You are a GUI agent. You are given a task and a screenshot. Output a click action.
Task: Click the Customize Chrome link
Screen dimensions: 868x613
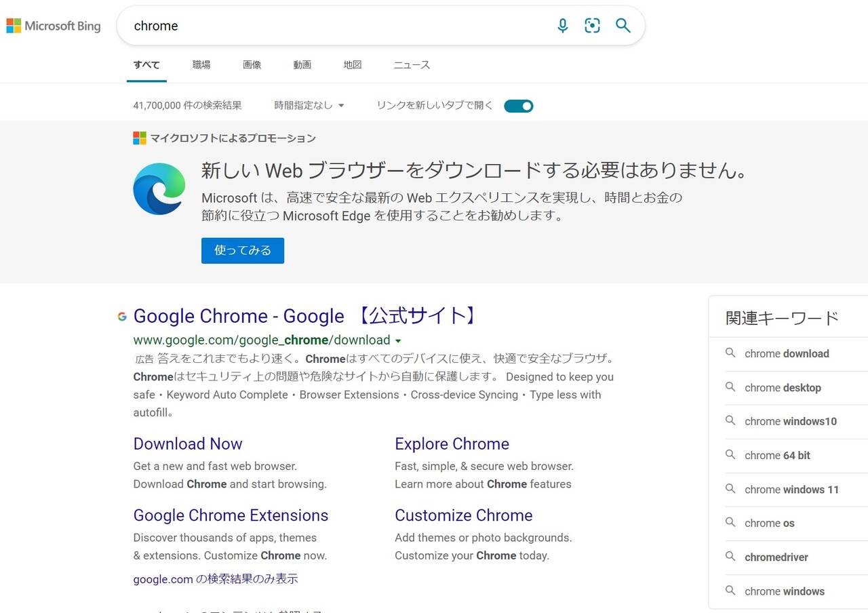pos(463,515)
